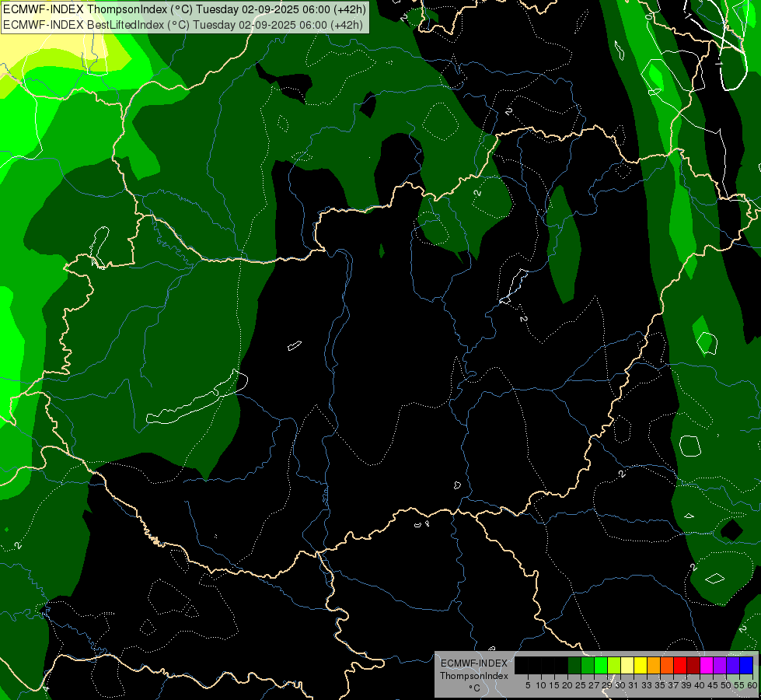This screenshot has height=700, width=761.
Task: Click the dark green 20-25 legend swatch
Action: point(574,665)
